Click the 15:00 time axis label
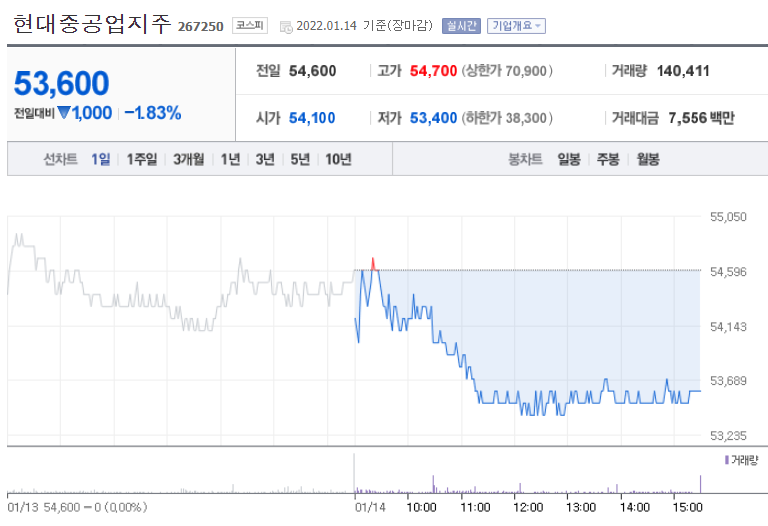The width and height of the screenshot is (768, 526). (x=688, y=507)
